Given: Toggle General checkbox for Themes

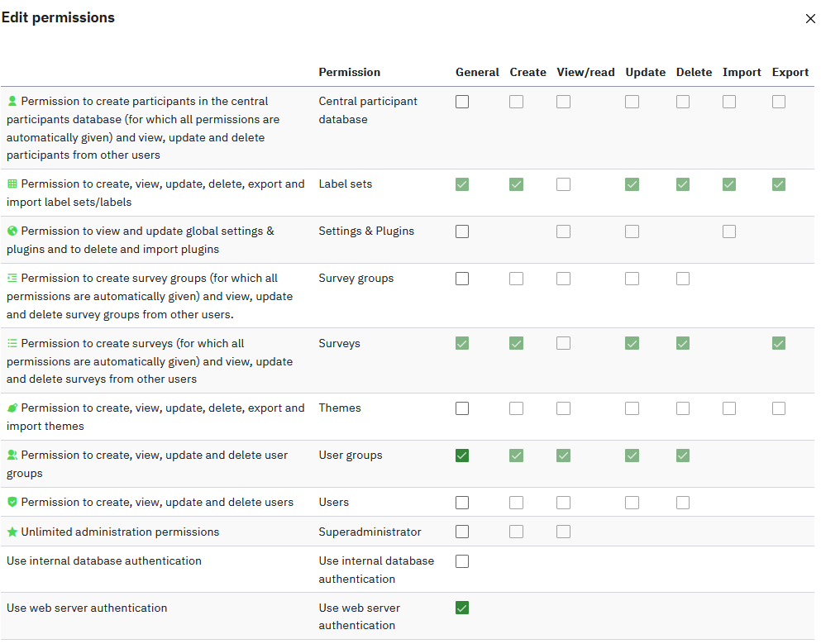Looking at the screenshot, I should click(x=462, y=408).
